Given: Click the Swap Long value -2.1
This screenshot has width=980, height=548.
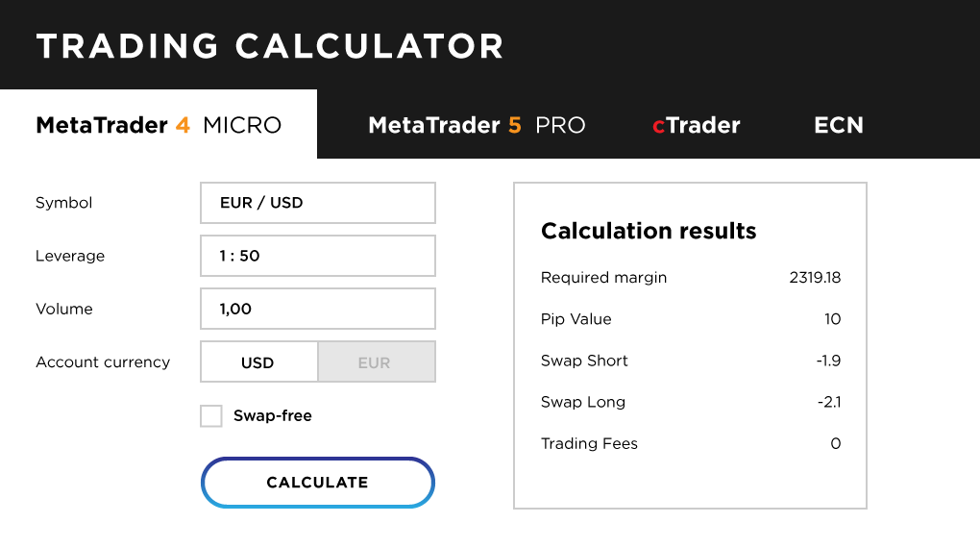Looking at the screenshot, I should coord(828,402).
